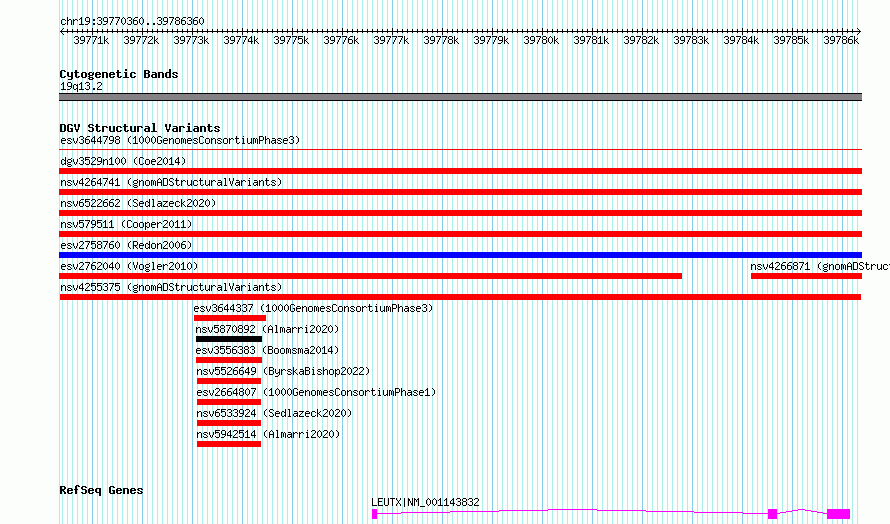Click the black nsv5870892 variant bar
Screen dimensions: 890x524
click(229, 339)
